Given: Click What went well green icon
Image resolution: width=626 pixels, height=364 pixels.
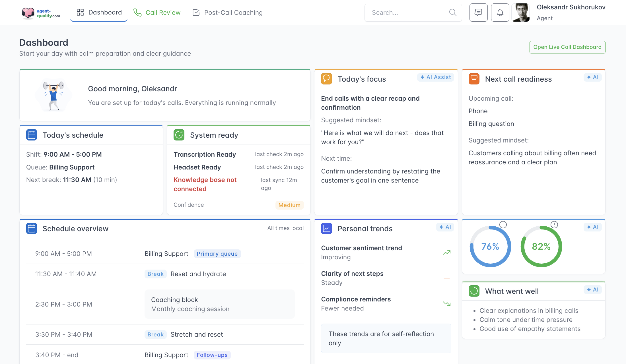Looking at the screenshot, I should tap(474, 291).
